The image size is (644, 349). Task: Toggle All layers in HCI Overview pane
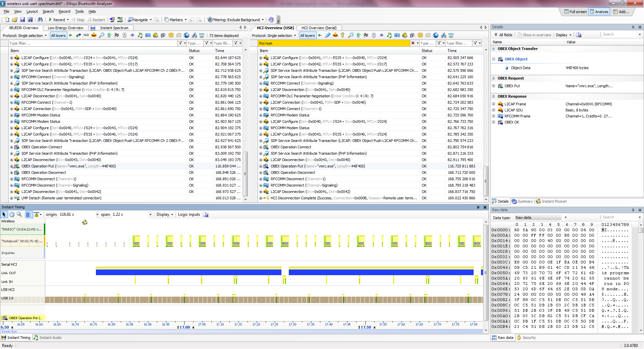click(x=308, y=36)
